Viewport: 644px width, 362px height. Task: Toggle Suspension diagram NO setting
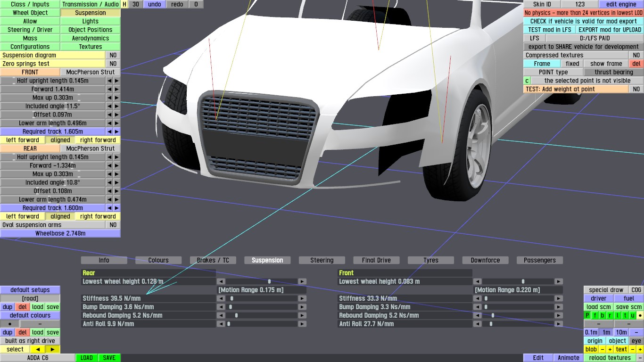pos(113,55)
